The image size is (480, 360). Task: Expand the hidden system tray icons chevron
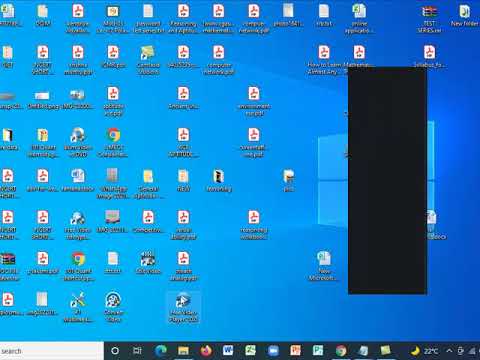pos(449,351)
